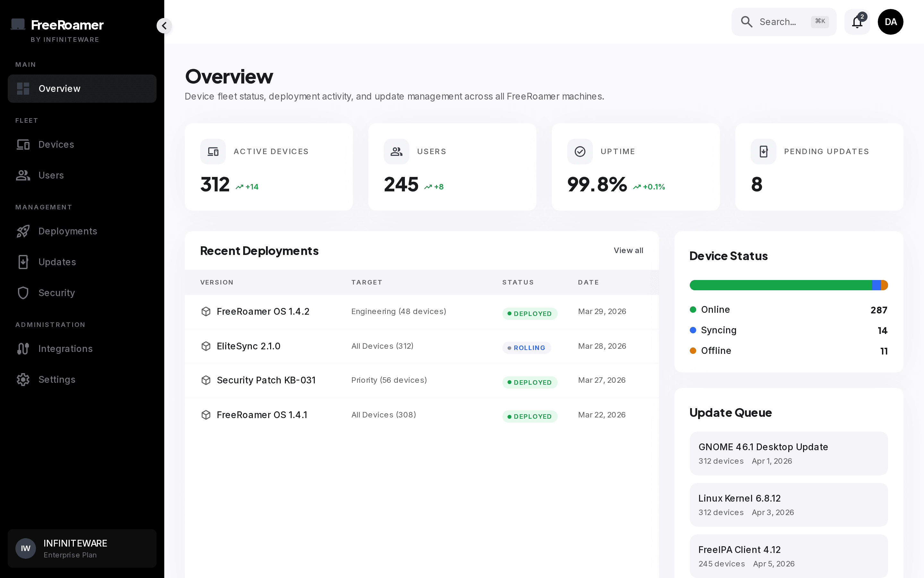Open FreeIPA Client 4.12 queue item
Viewport: 924px width, 578px height.
[x=789, y=556]
